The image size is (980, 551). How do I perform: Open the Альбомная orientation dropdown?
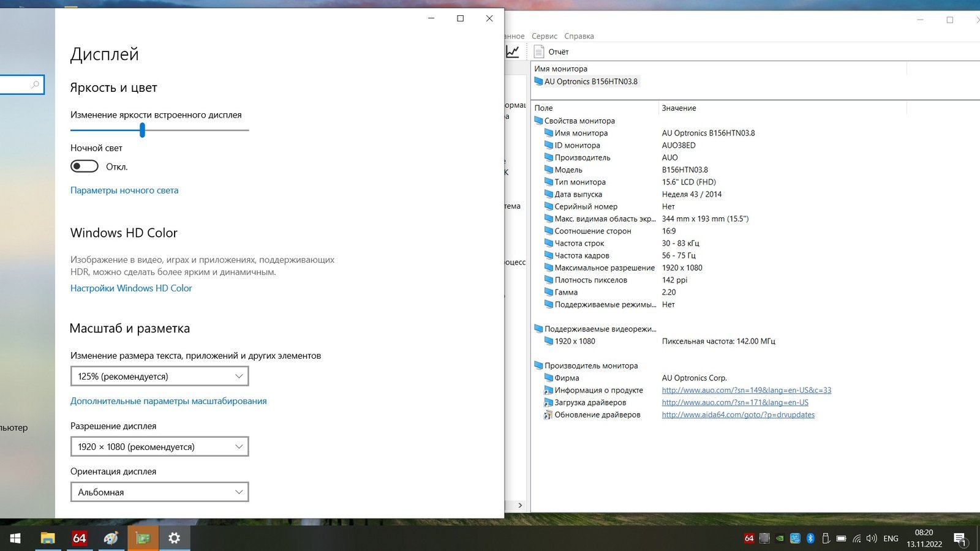(159, 492)
